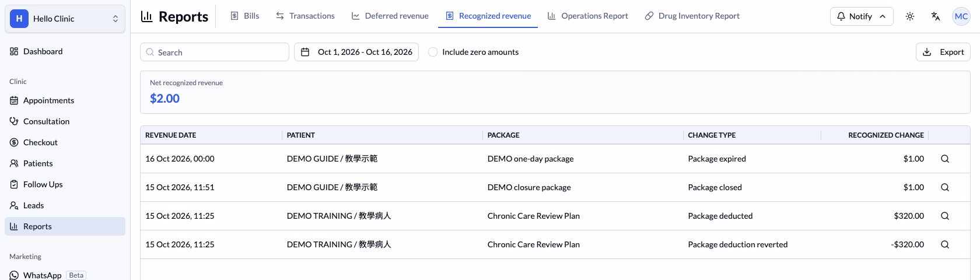Click the -$320.00 recognized change value
The width and height of the screenshot is (980, 280).
(908, 244)
